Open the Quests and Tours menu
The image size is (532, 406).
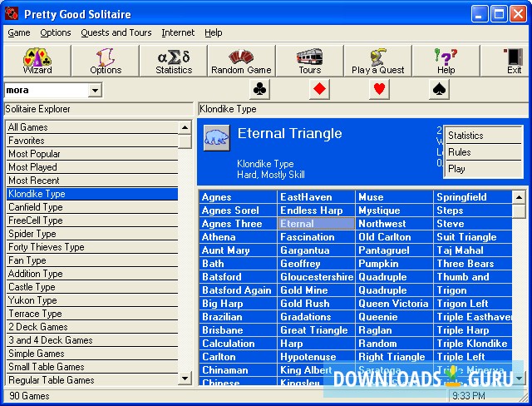(116, 32)
